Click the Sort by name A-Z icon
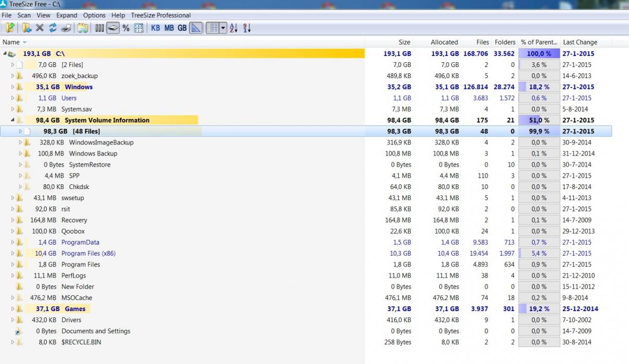This screenshot has height=364, width=629. 234,28
